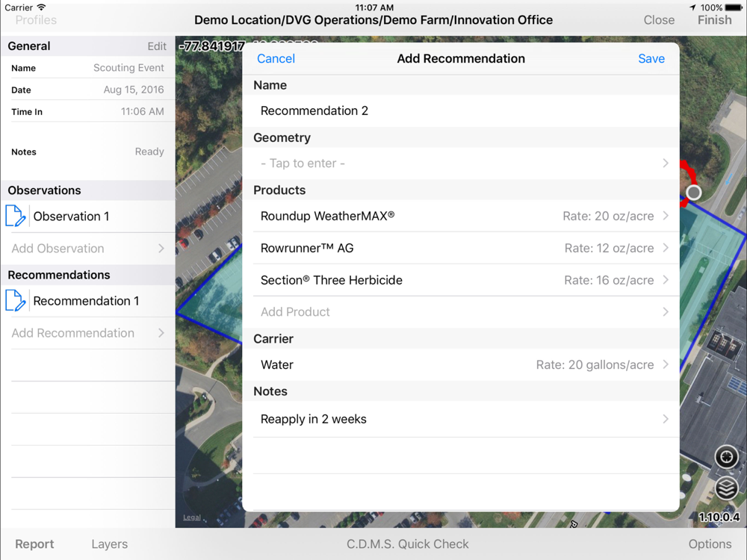The width and height of the screenshot is (747, 560).
Task: Open the map layers stack icon
Action: click(726, 488)
